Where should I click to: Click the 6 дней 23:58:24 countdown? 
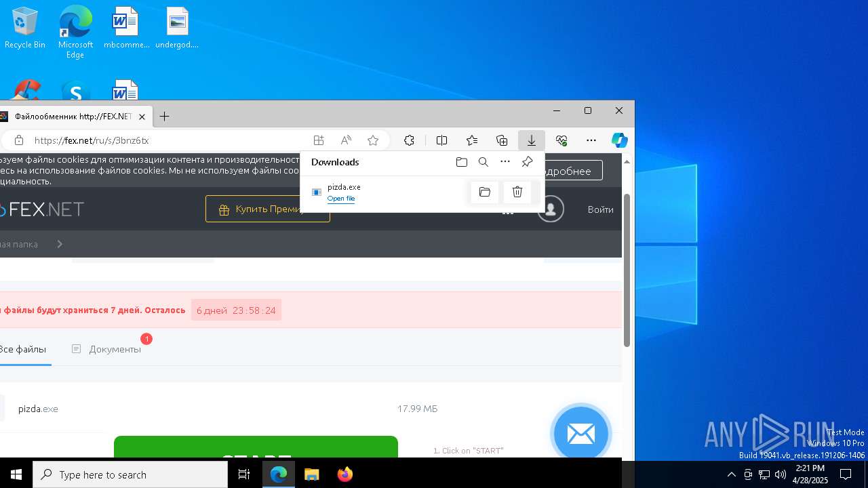coord(236,310)
